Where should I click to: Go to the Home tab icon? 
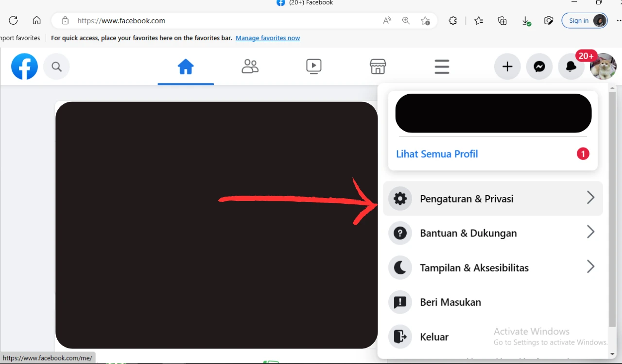tap(186, 66)
